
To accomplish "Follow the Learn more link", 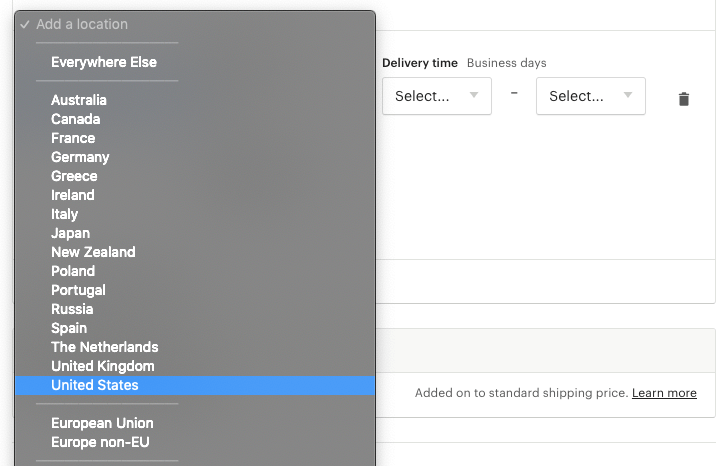I will (x=664, y=393).
